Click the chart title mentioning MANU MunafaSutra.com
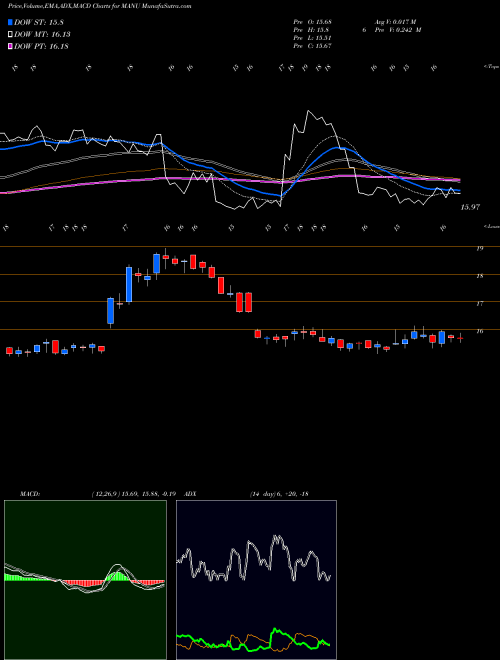 click(99, 6)
